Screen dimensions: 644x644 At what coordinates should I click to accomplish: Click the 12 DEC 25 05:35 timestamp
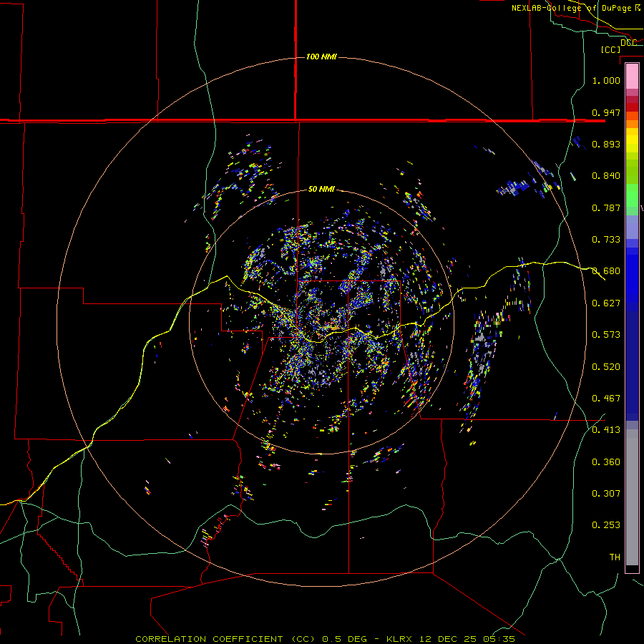467,639
